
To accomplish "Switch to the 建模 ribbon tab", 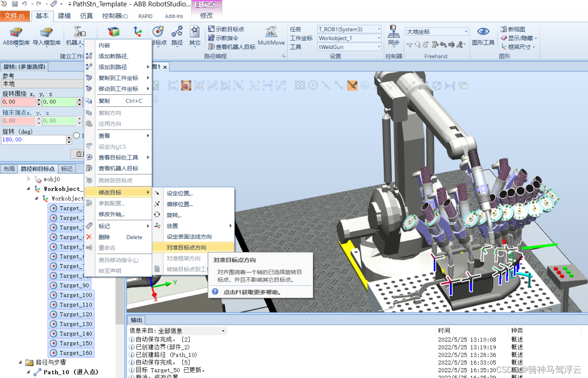I will 65,16.
